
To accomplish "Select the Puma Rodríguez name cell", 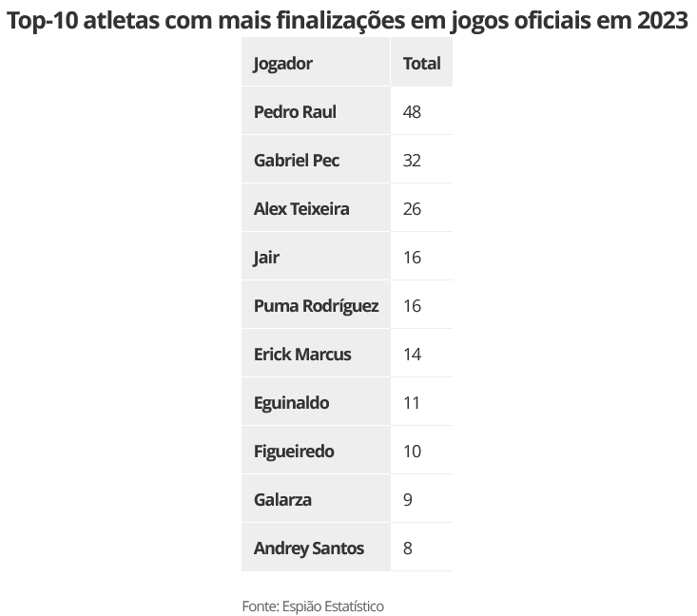I will (316, 306).
